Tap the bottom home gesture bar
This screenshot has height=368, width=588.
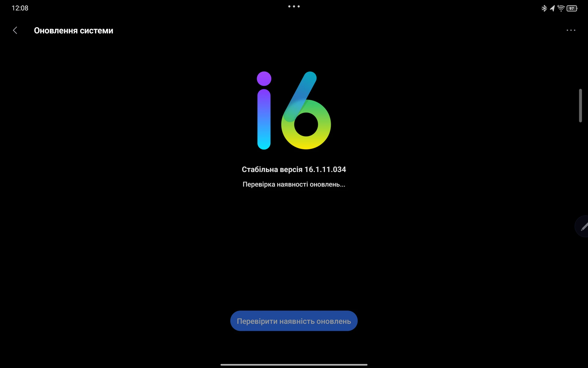pyautogui.click(x=294, y=365)
